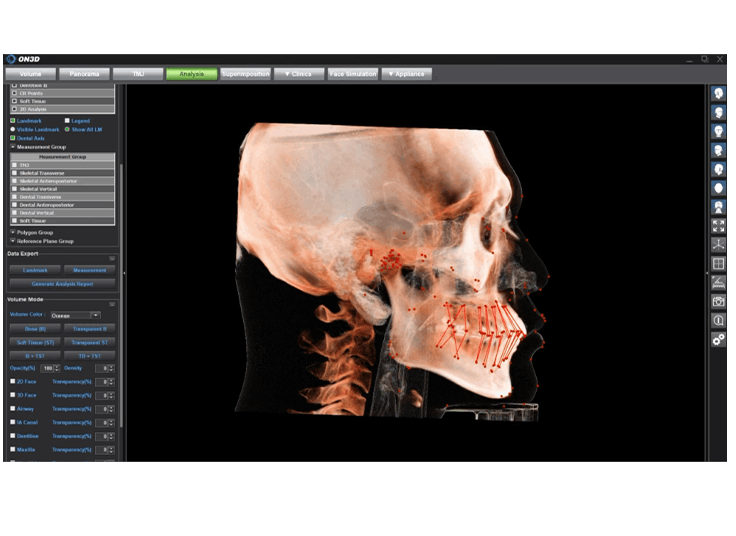This screenshot has width=736, height=536.
Task: Click the 3D axis orientation icon
Action: pos(718,244)
